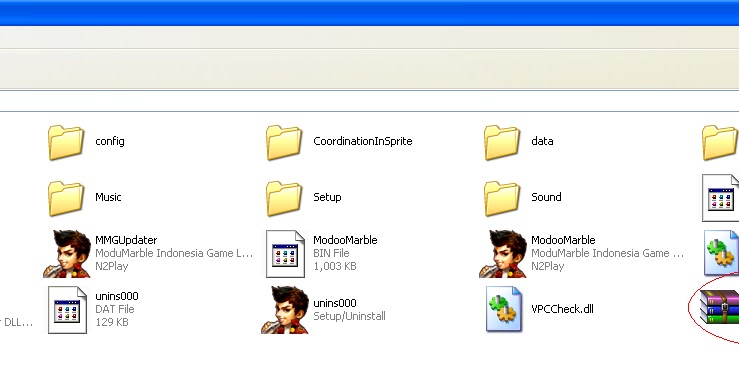Select the Music folder icon
This screenshot has width=739, height=388.
tap(66, 198)
